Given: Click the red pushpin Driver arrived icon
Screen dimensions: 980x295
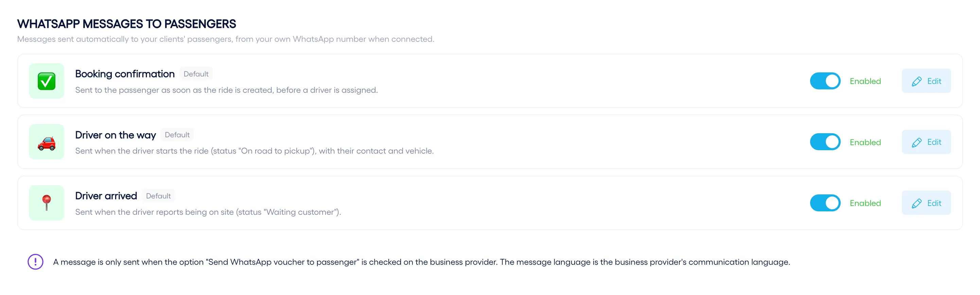Looking at the screenshot, I should pyautogui.click(x=47, y=203).
